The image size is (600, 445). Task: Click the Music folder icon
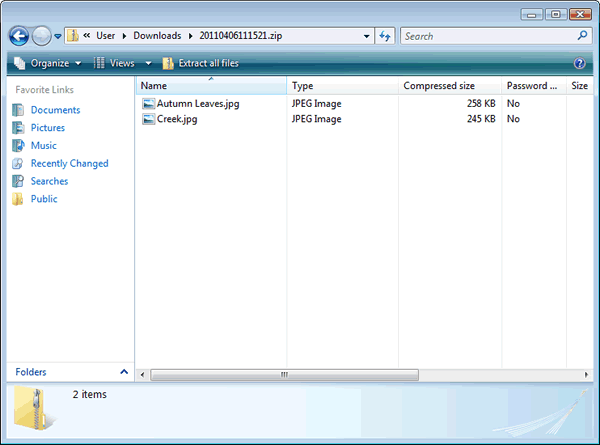[18, 146]
